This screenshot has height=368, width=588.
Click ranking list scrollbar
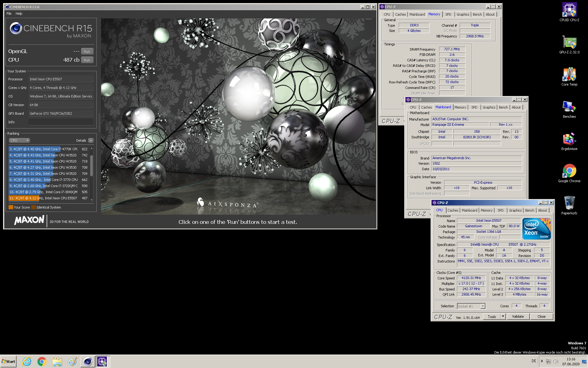(92, 174)
